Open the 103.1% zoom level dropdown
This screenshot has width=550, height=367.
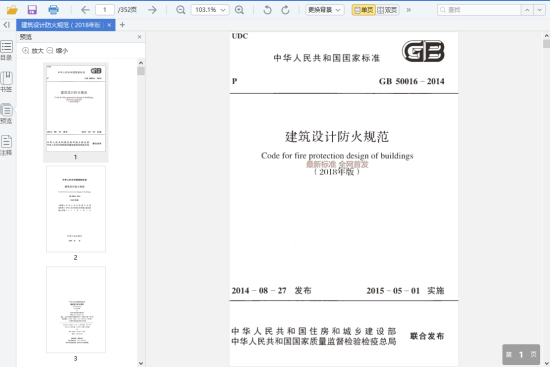[210, 10]
